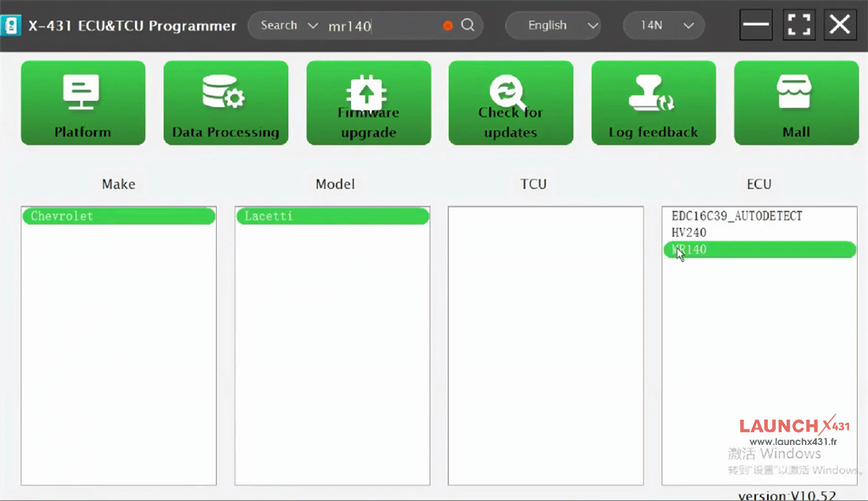Select Lacetti in Model list

click(332, 216)
